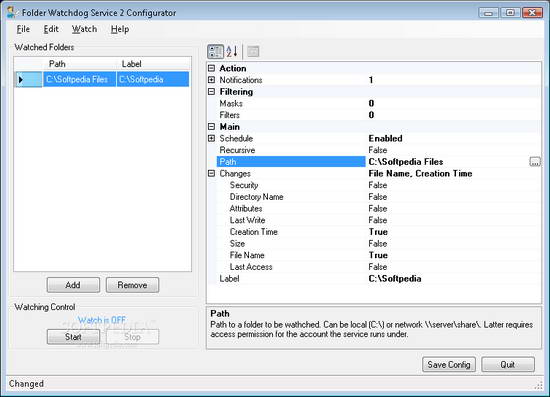Click the Notifications value 1
The width and height of the screenshot is (550, 397).
point(371,80)
